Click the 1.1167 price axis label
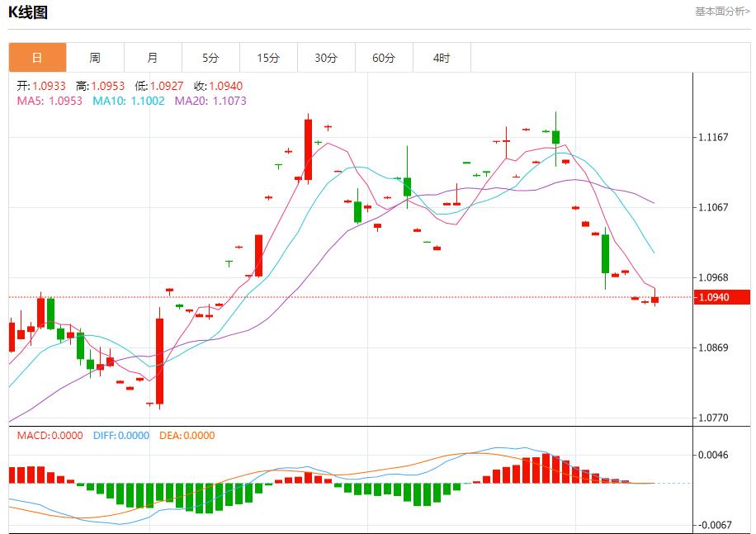756x534 pixels. click(713, 137)
